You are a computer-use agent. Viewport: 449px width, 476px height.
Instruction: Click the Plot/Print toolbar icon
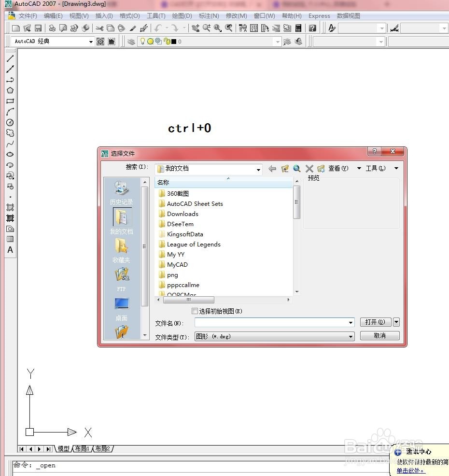pyautogui.click(x=52, y=28)
